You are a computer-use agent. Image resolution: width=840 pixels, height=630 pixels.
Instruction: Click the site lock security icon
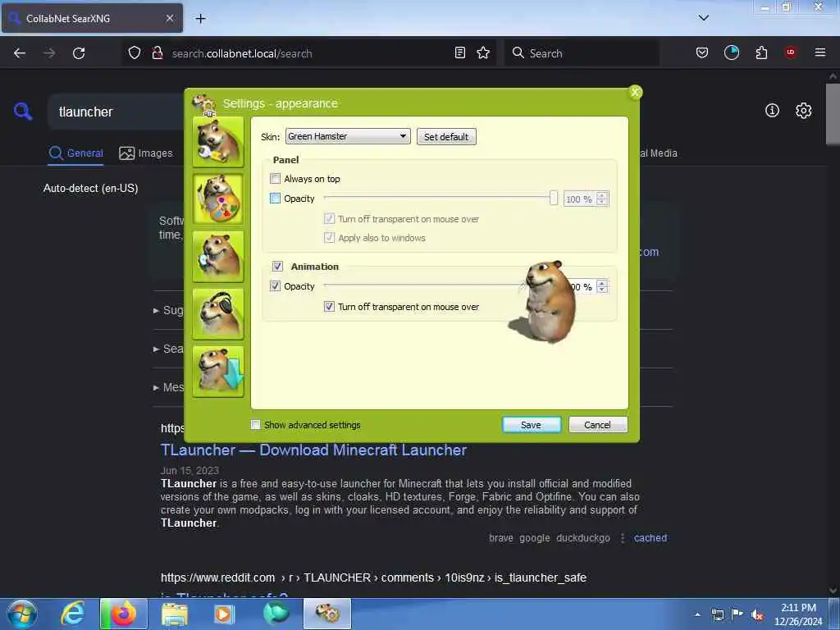click(x=157, y=53)
